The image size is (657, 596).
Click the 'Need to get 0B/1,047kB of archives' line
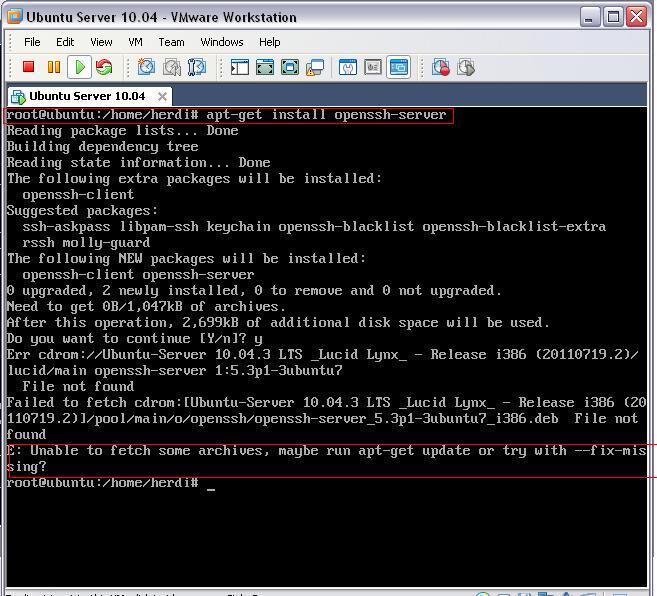pyautogui.click(x=146, y=306)
